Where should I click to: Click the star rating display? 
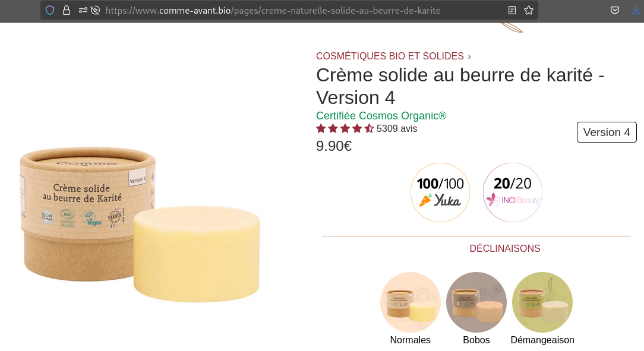pos(345,128)
